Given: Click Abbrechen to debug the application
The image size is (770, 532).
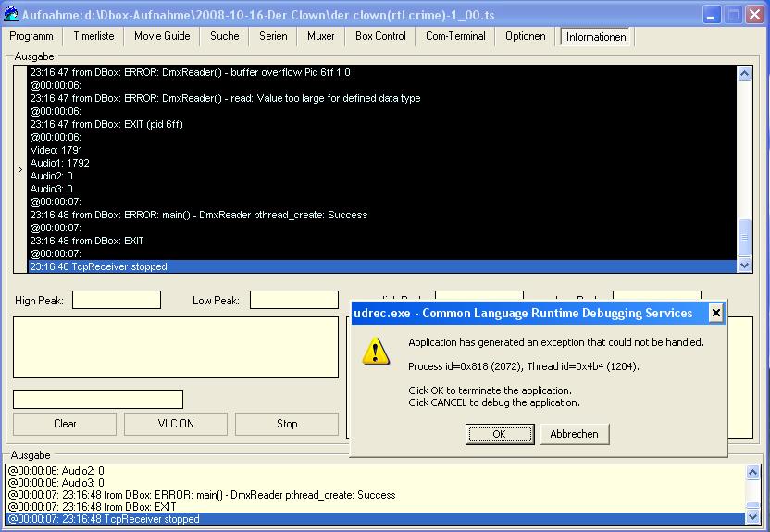Looking at the screenshot, I should pyautogui.click(x=574, y=434).
